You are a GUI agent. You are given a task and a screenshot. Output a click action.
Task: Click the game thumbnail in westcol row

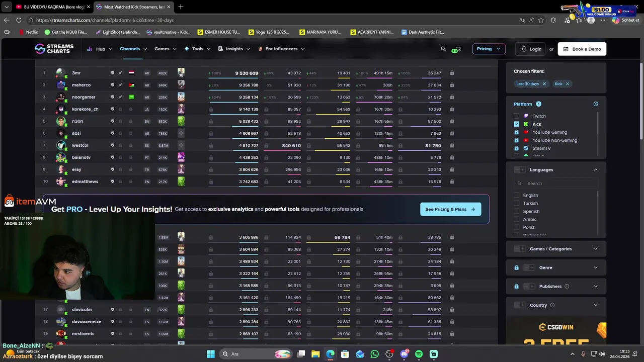coord(181,145)
